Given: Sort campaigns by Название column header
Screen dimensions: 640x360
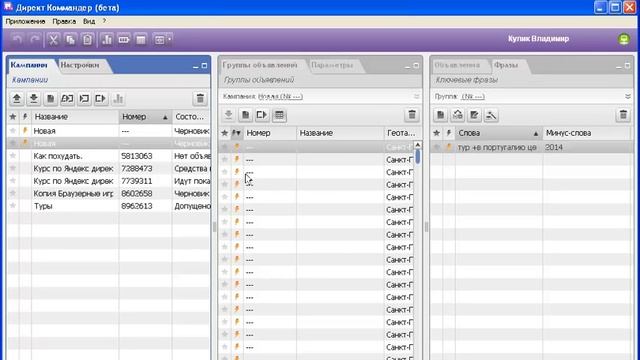Looking at the screenshot, I should 75,117.
